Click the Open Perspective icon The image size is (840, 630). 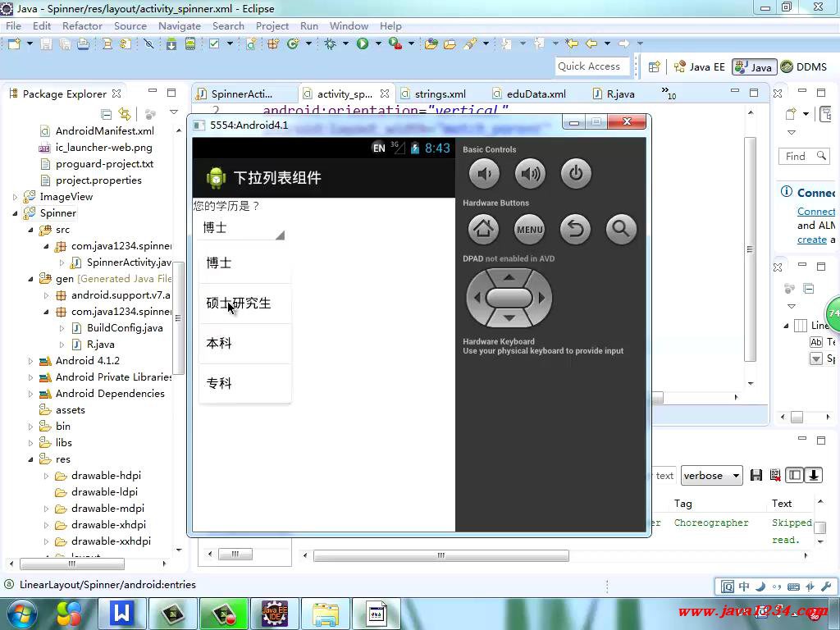(x=654, y=67)
